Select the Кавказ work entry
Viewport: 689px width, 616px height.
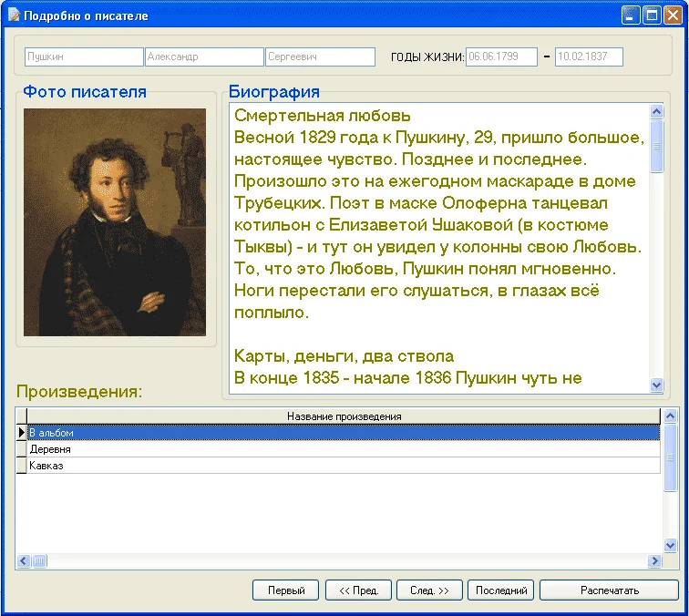tap(343, 466)
